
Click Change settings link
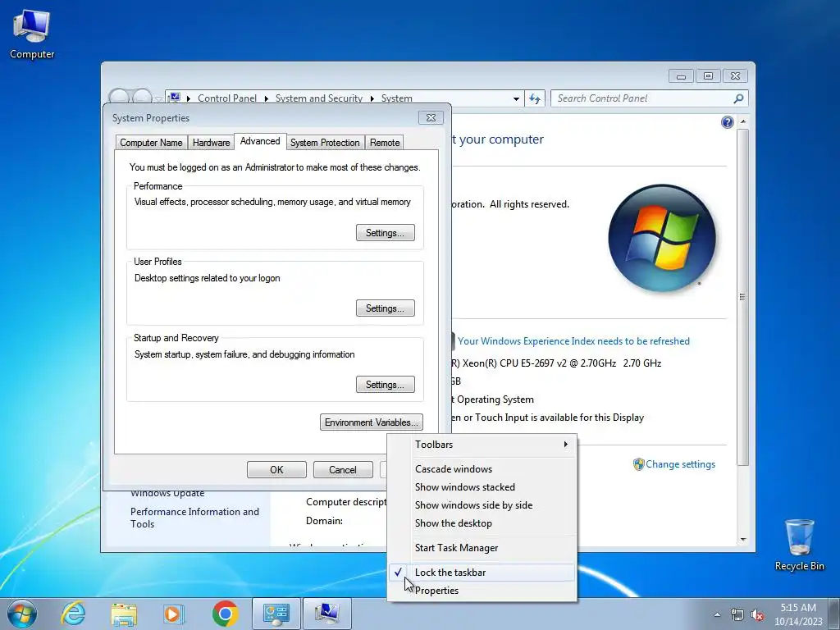(680, 464)
